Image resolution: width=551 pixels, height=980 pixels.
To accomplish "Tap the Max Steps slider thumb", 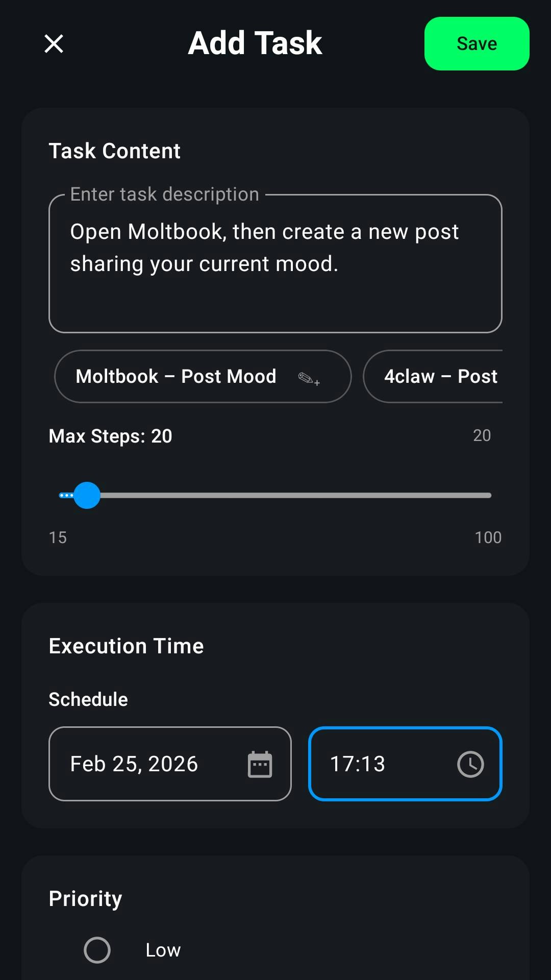I will 86,495.
